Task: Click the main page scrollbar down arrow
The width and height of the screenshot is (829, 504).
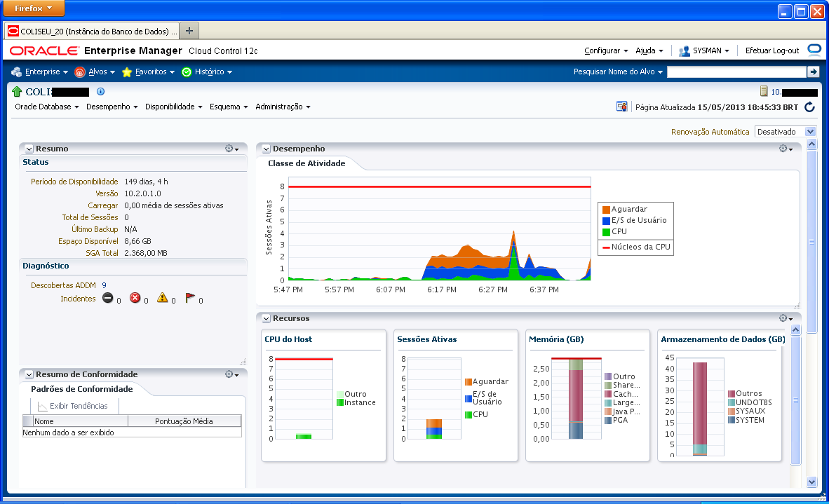Action: tap(811, 482)
